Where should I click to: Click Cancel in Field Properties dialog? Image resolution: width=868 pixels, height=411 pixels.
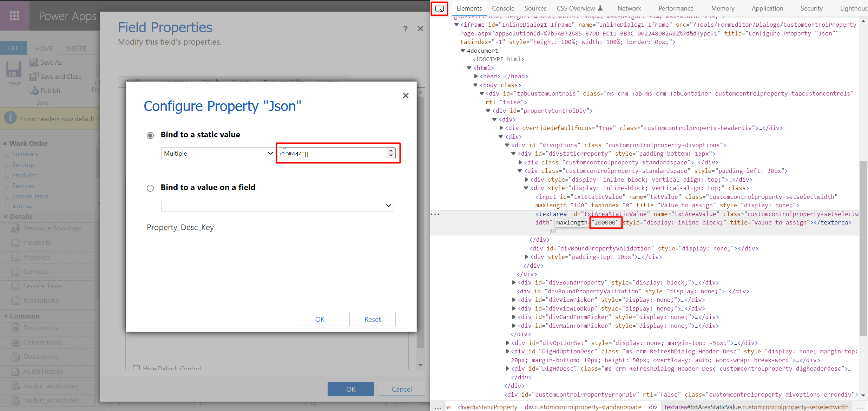402,389
